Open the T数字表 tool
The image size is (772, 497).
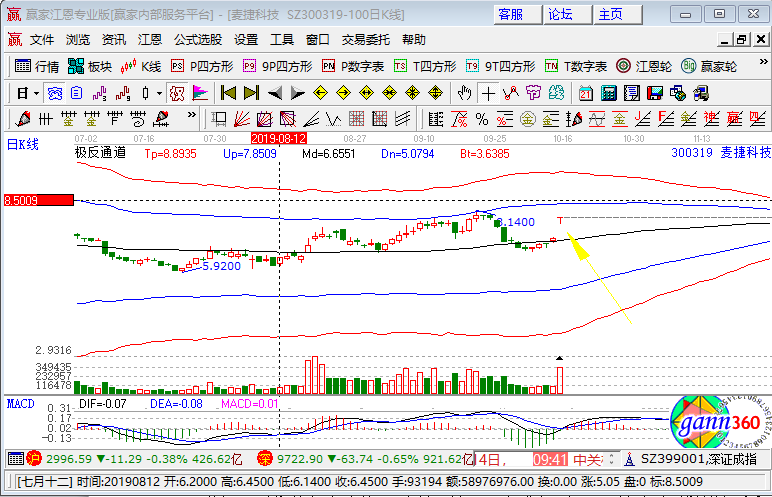(576, 66)
